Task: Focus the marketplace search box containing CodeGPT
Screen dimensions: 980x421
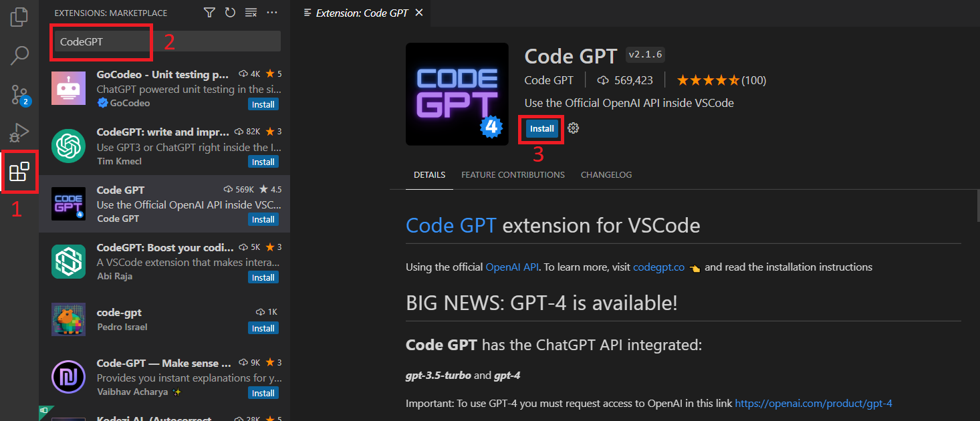Action: [167, 41]
